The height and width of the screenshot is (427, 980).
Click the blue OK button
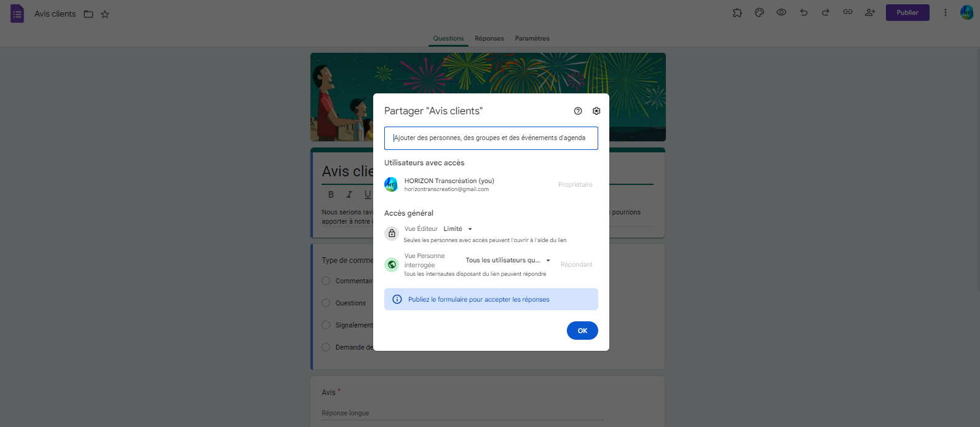[x=582, y=331]
